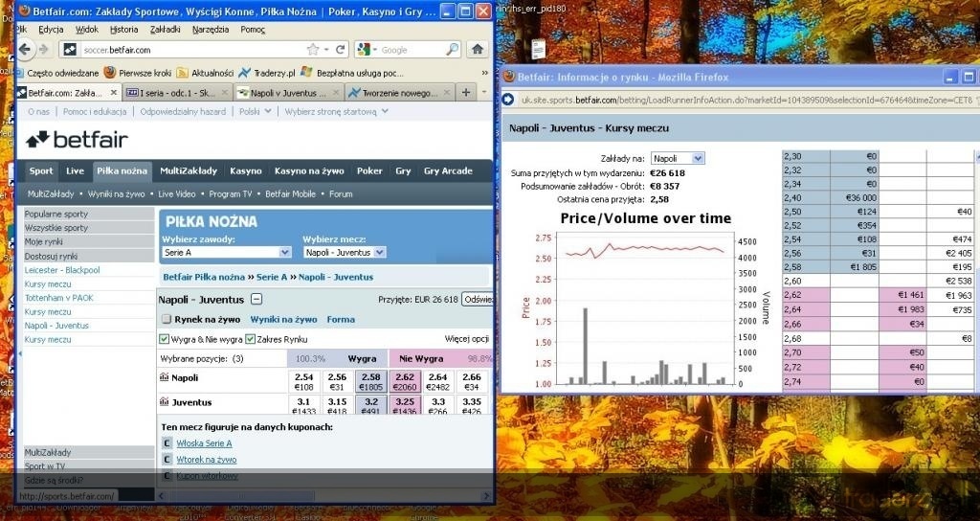Click the Napoli chart icon in market
The image size is (980, 521).
(x=165, y=377)
